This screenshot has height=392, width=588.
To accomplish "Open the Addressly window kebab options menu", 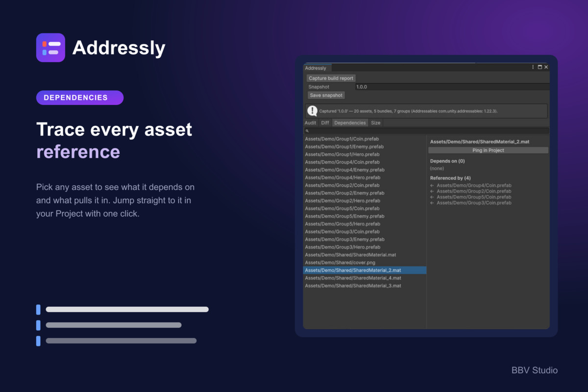I will tap(533, 68).
